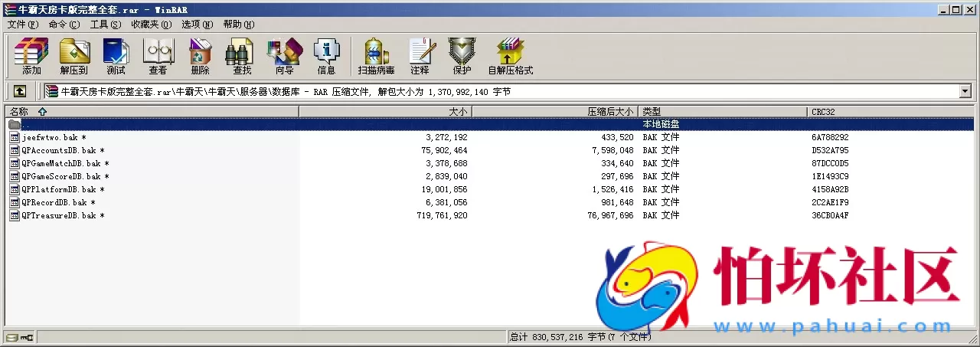980x347 pixels.
Task: Open the 文件 (File) menu
Action: [22, 24]
